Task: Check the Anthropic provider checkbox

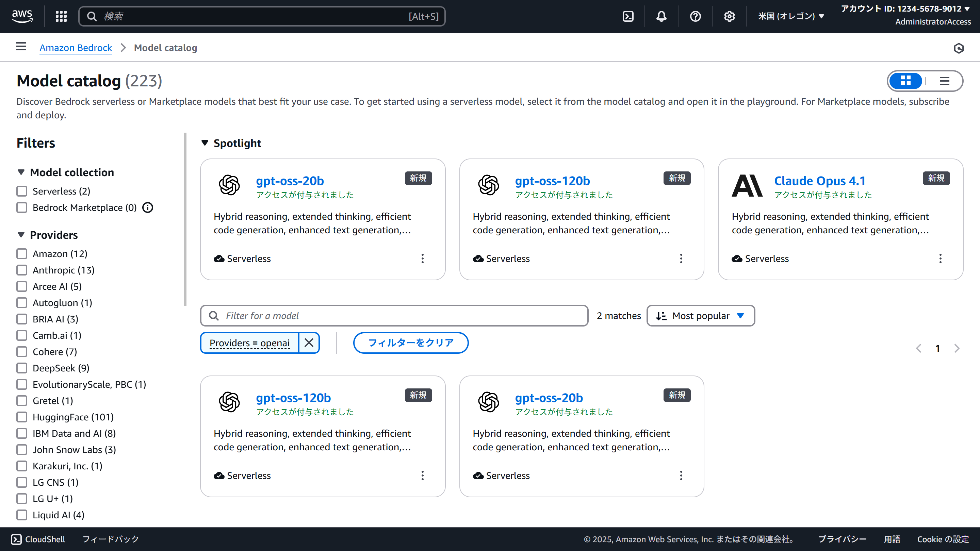Action: coord(22,270)
